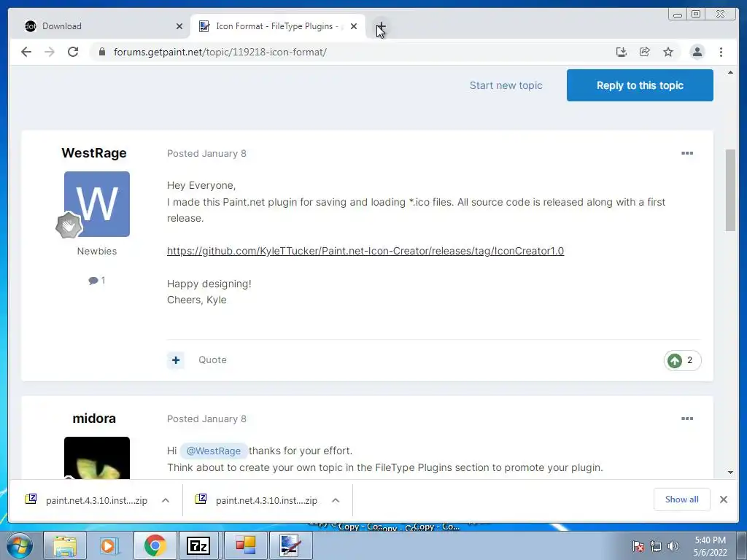This screenshot has height=560, width=747.
Task: Open Windows Media Player from taskbar
Action: [109, 545]
